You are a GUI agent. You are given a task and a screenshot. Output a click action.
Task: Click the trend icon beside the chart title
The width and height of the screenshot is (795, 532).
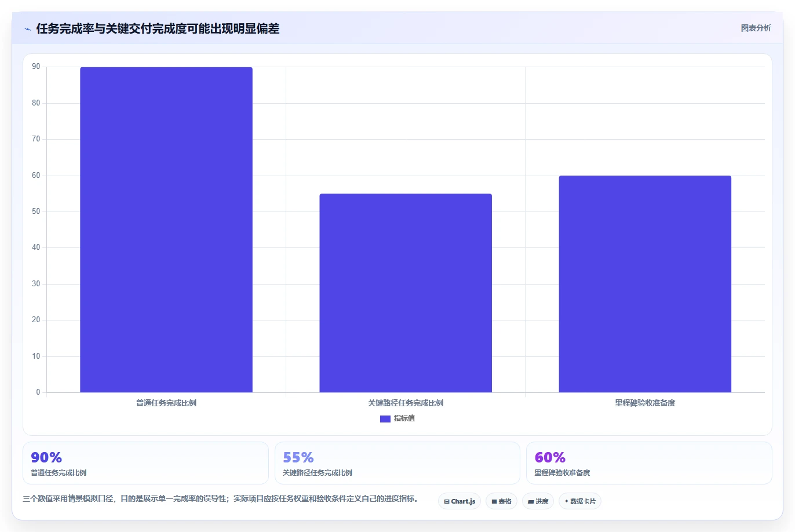tap(27, 28)
